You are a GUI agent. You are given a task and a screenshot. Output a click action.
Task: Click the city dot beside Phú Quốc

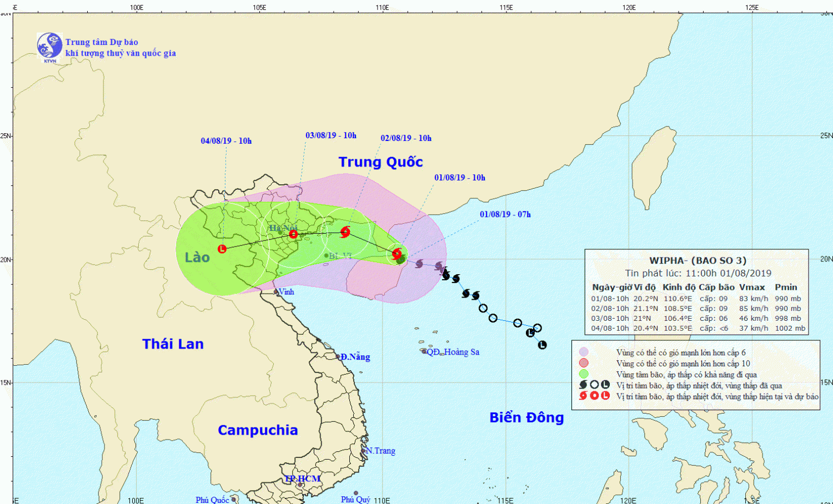click(234, 500)
